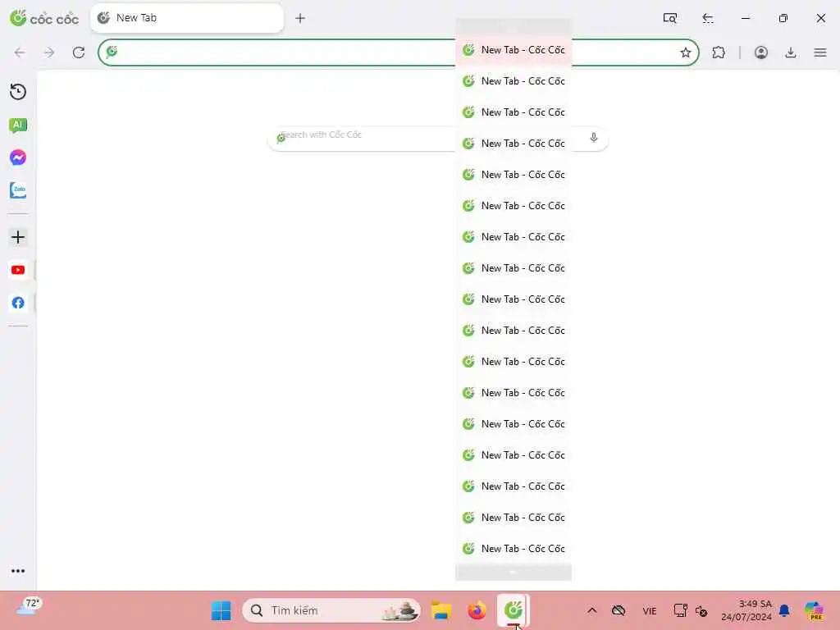Viewport: 840px width, 630px height.
Task: Click the left-arrow dashed-line icon in title bar
Action: pyautogui.click(x=708, y=18)
